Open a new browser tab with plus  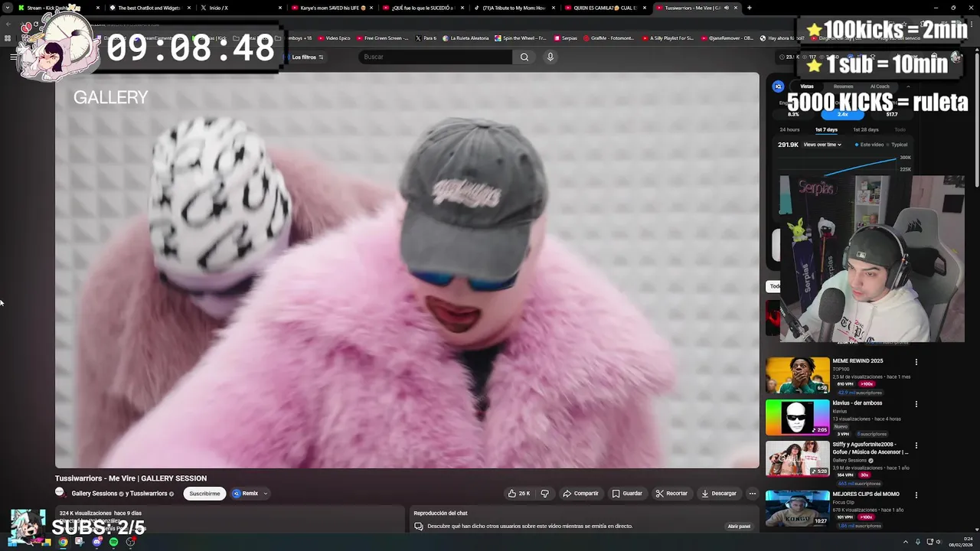pos(749,8)
